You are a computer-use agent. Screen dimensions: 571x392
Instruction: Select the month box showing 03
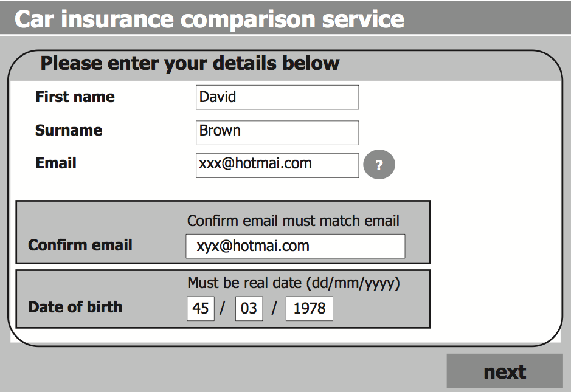tap(249, 308)
